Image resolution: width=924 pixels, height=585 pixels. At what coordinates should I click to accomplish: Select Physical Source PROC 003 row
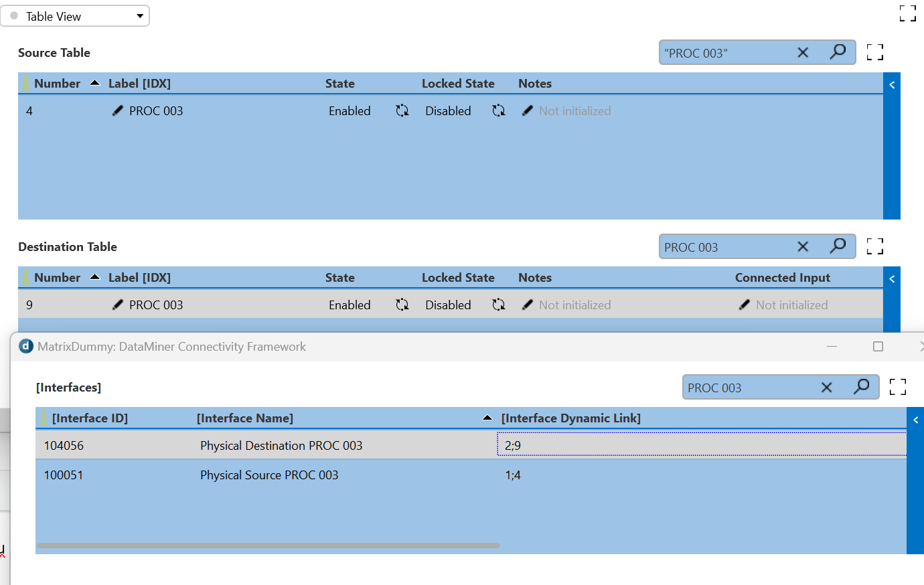pyautogui.click(x=471, y=475)
